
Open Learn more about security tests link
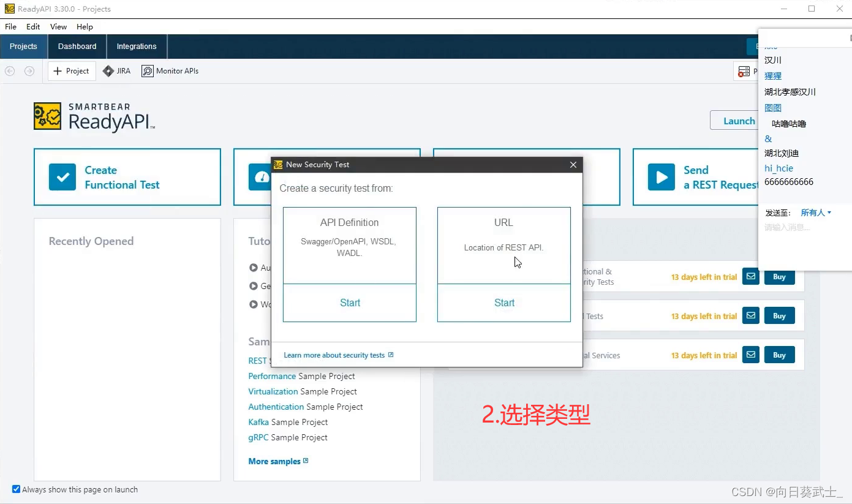tap(338, 355)
